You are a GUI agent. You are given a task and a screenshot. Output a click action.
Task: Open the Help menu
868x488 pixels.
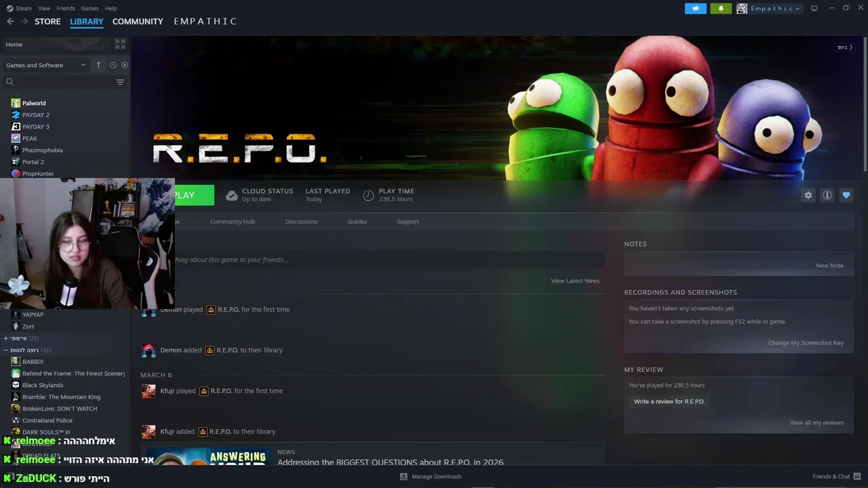coord(111,8)
